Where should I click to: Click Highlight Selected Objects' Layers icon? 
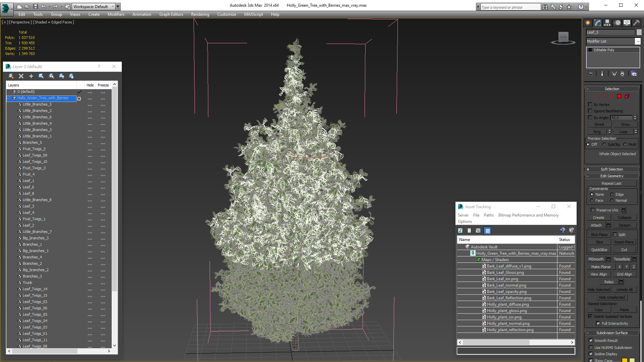tap(51, 76)
